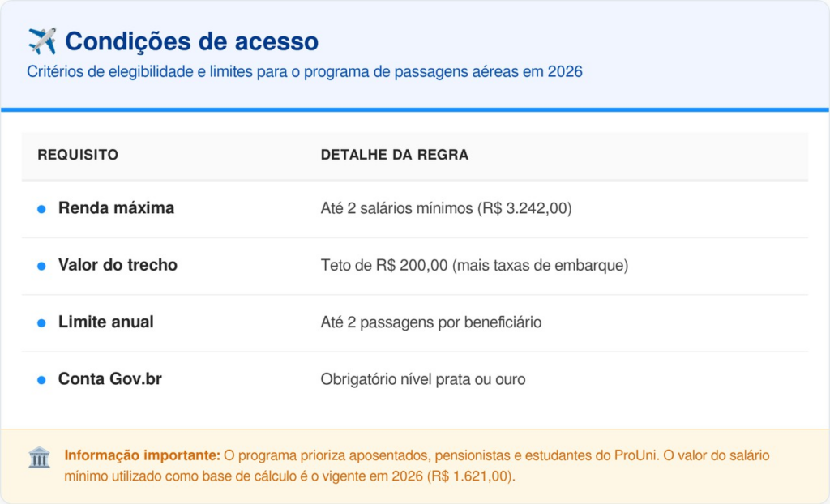This screenshot has width=830, height=504.
Task: Select the Valor do trecho row label
Action: click(118, 265)
